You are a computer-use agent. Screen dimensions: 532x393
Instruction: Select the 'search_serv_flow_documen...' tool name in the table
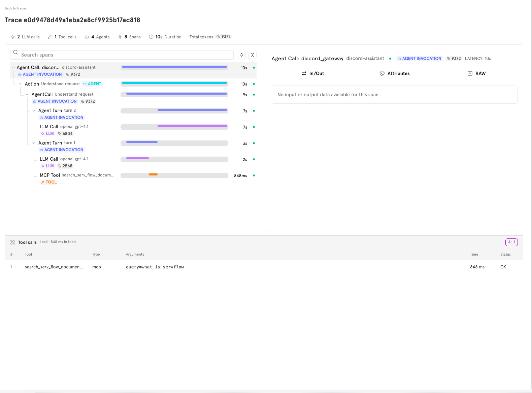tap(54, 267)
